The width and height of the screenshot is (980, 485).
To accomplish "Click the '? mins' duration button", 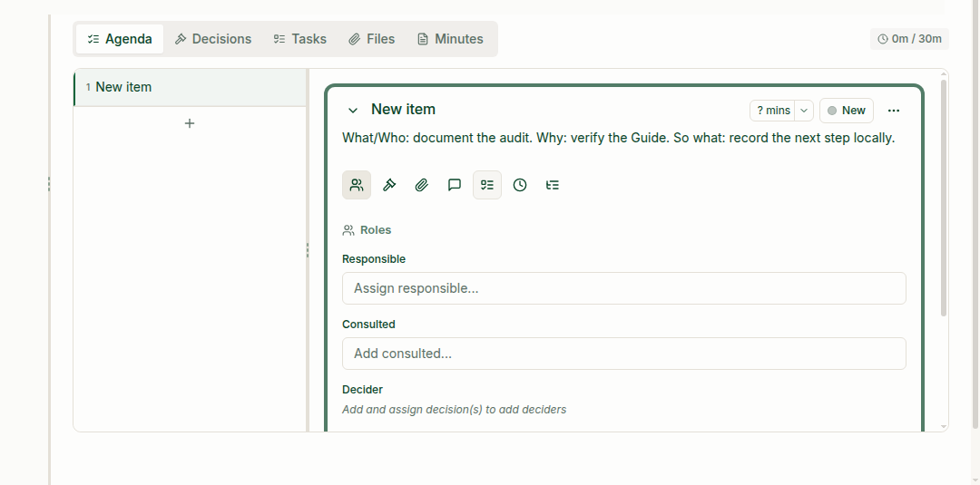I will (x=772, y=111).
